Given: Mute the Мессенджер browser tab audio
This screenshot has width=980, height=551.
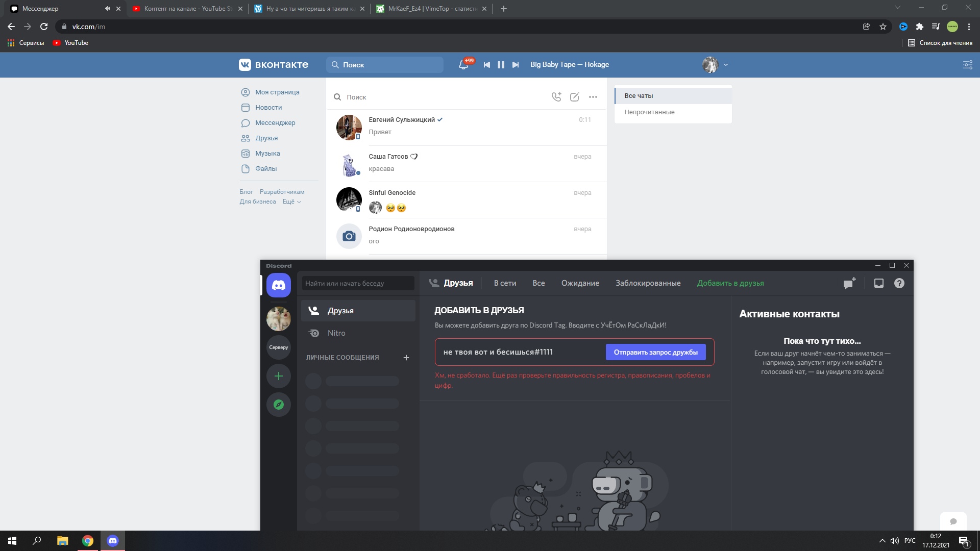Looking at the screenshot, I should point(107,9).
